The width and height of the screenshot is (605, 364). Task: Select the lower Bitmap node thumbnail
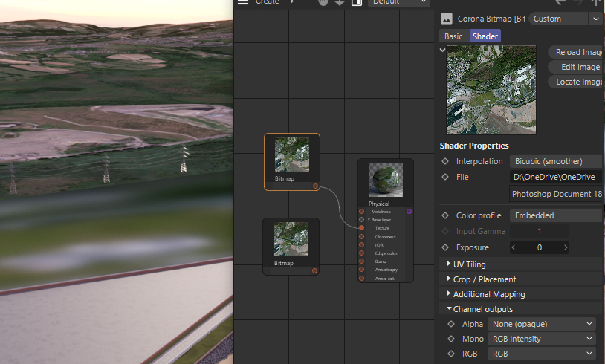coord(291,239)
